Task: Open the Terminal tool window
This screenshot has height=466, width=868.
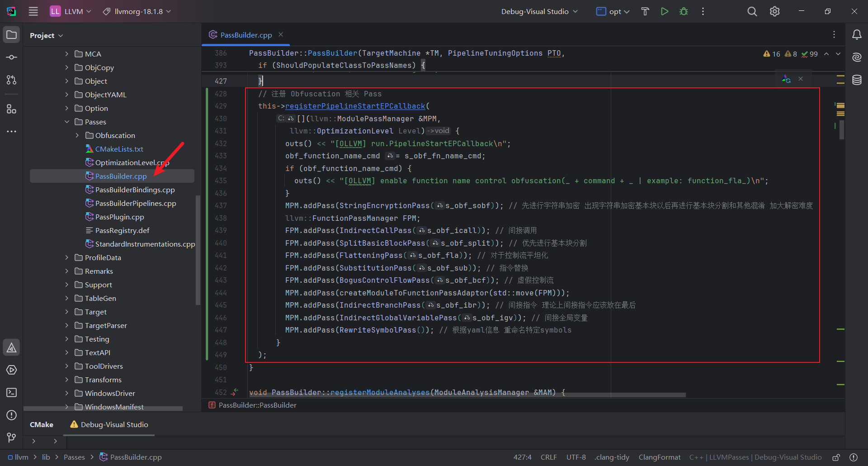Action: coord(12,392)
